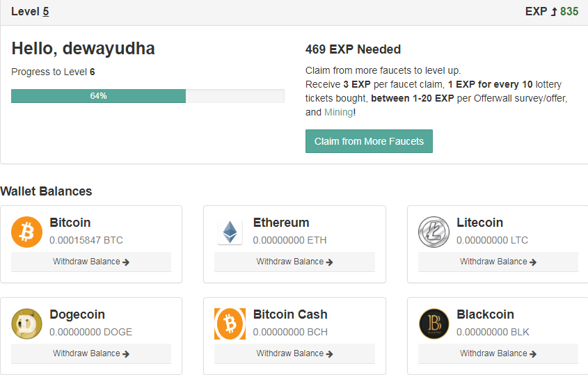Click the Ethereum card title
The image size is (588, 375).
(x=281, y=223)
